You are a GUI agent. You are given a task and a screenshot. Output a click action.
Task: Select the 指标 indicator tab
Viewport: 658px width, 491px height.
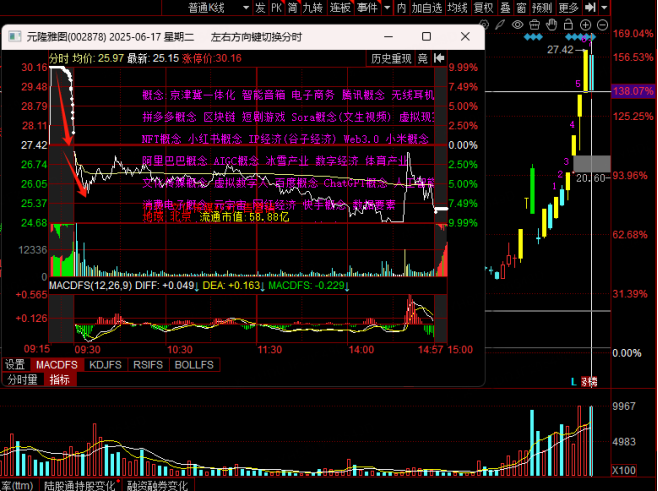point(60,380)
